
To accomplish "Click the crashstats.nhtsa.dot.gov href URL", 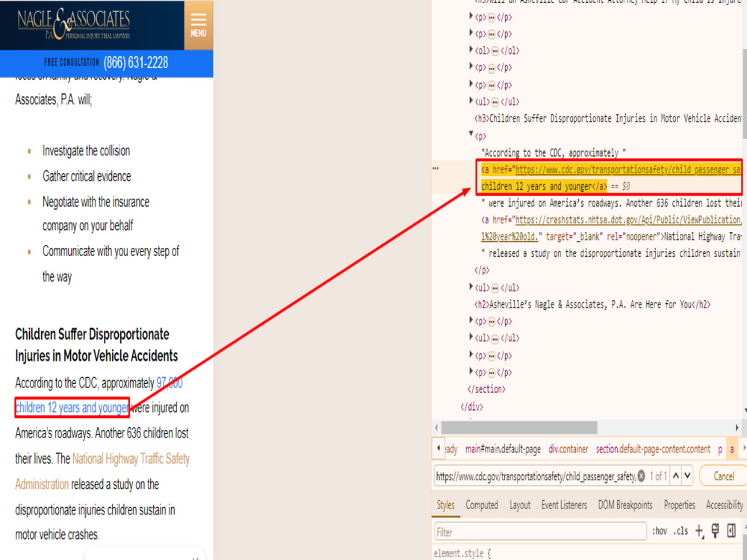I will click(x=628, y=220).
